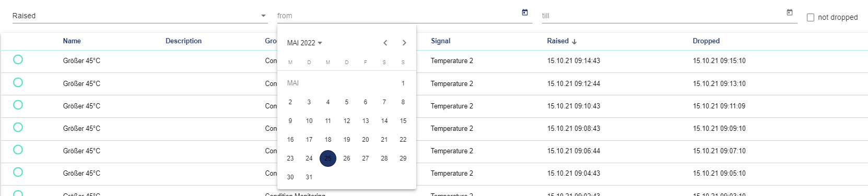Open the Raised filter dropdown

click(139, 16)
